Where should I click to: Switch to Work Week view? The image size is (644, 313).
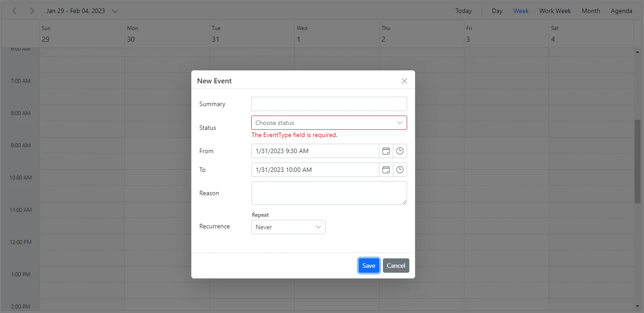point(555,11)
